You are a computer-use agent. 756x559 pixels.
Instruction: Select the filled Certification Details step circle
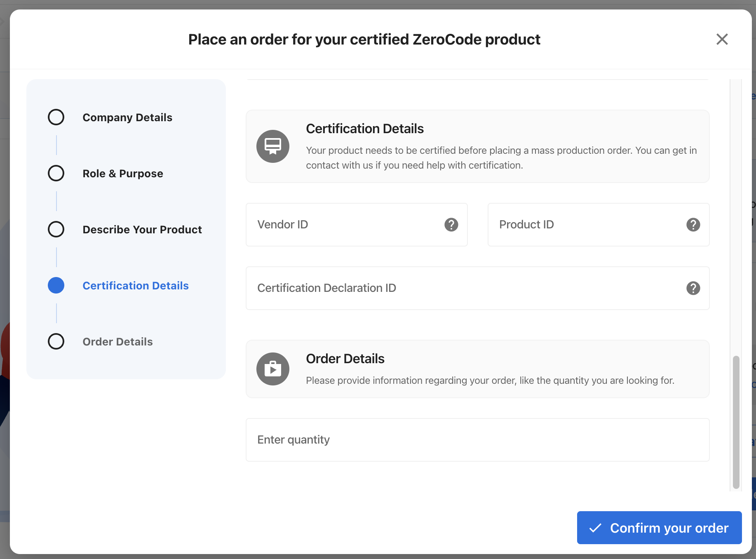(56, 285)
